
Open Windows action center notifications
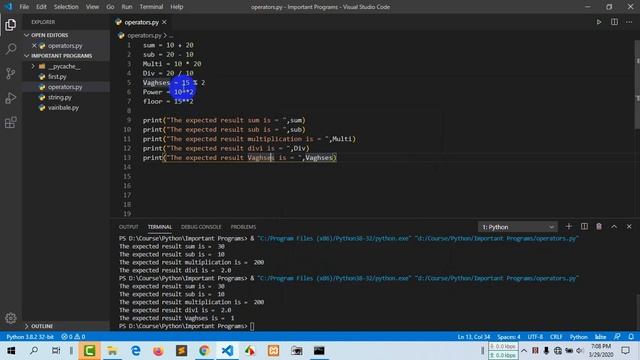pyautogui.click(x=625, y=351)
